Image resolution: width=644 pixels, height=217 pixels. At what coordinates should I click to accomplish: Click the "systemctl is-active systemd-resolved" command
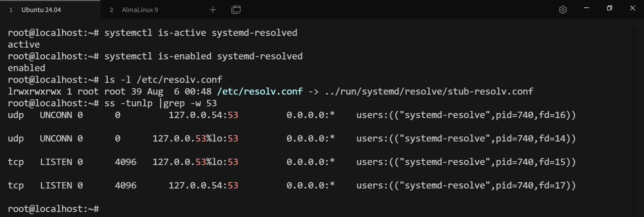(201, 33)
